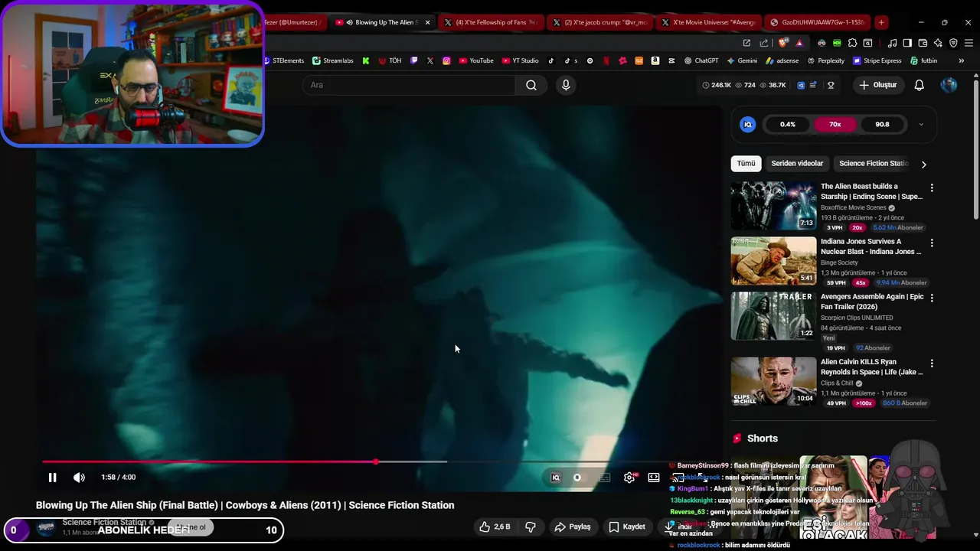
Task: Mute the video volume speaker icon
Action: (x=79, y=478)
